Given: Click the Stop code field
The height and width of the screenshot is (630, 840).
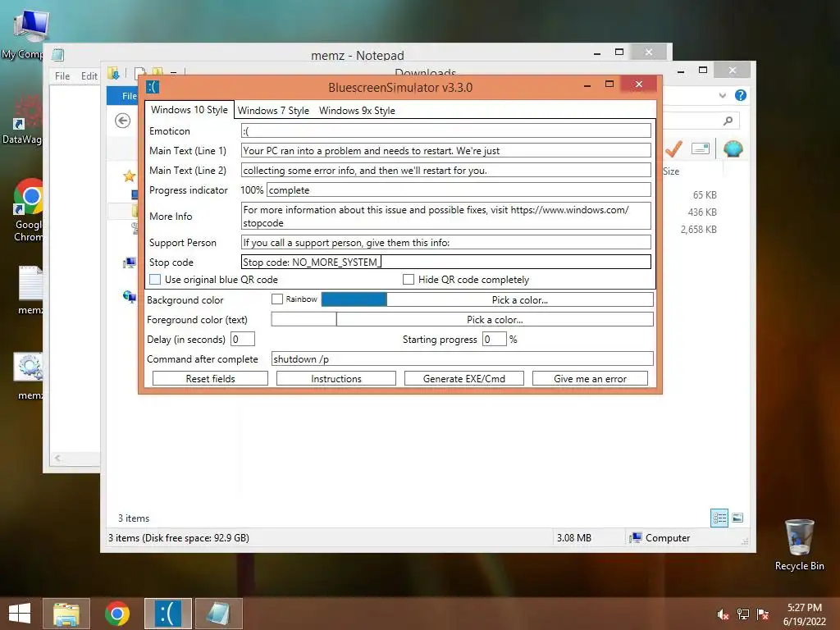Looking at the screenshot, I should tap(445, 262).
